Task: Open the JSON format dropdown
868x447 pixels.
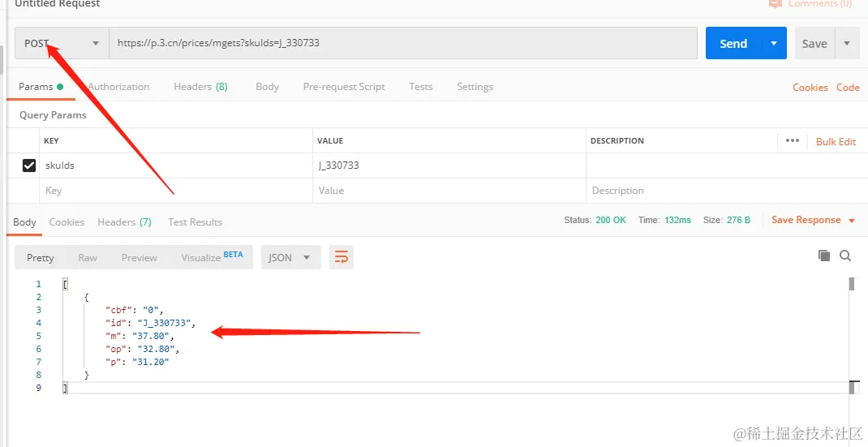Action: [x=290, y=257]
